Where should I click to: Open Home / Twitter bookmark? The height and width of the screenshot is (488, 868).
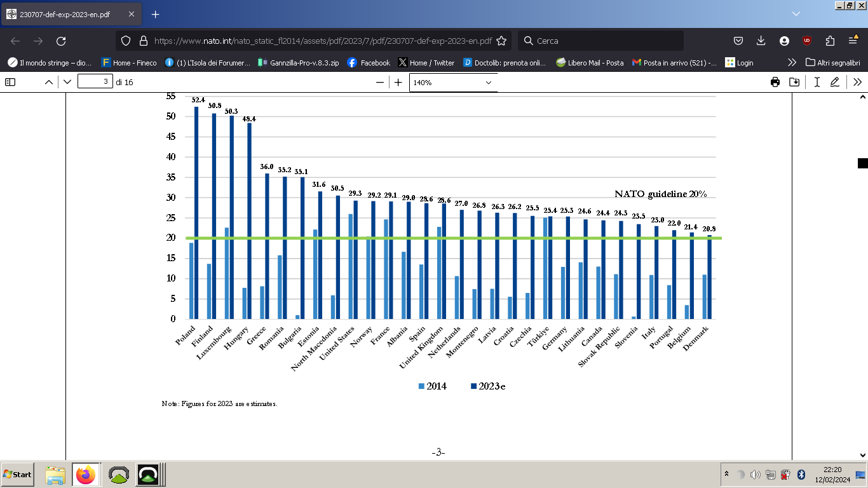coord(426,63)
